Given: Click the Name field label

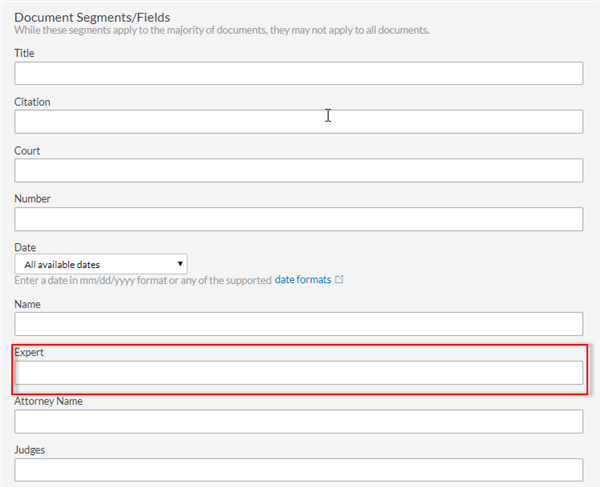Looking at the screenshot, I should click(27, 304).
